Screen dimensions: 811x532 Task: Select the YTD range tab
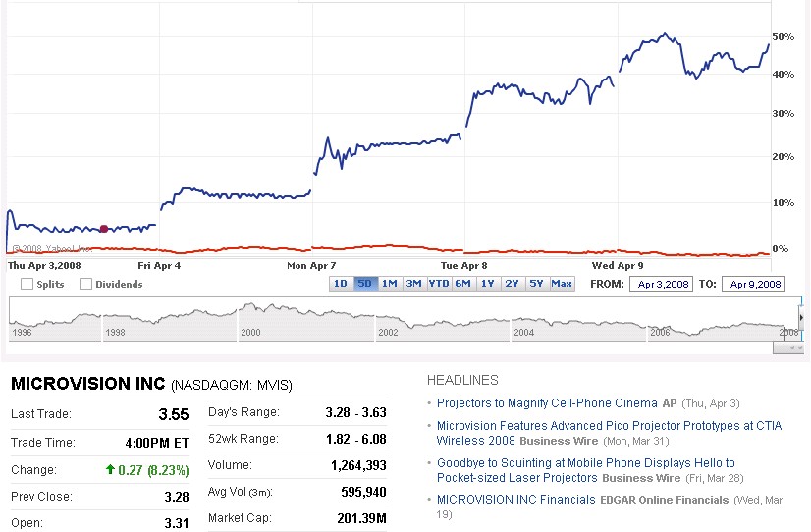tap(439, 284)
